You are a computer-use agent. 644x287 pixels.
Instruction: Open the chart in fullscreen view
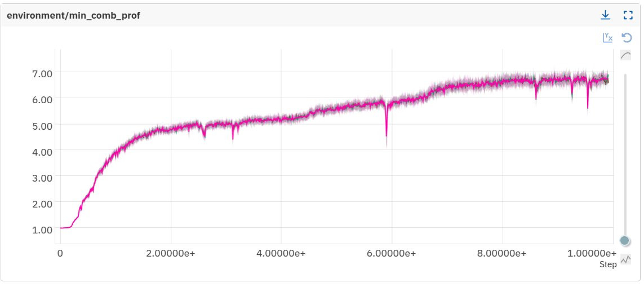(628, 16)
